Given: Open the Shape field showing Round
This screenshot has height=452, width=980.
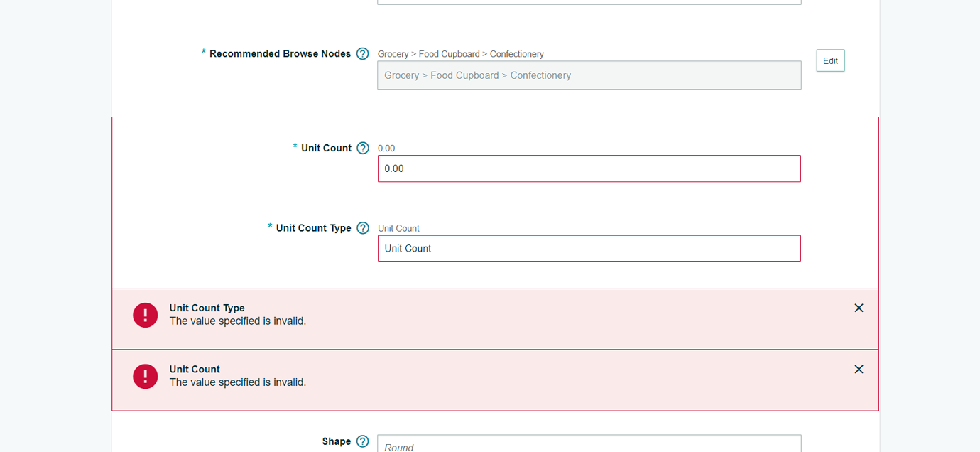Looking at the screenshot, I should point(588,445).
